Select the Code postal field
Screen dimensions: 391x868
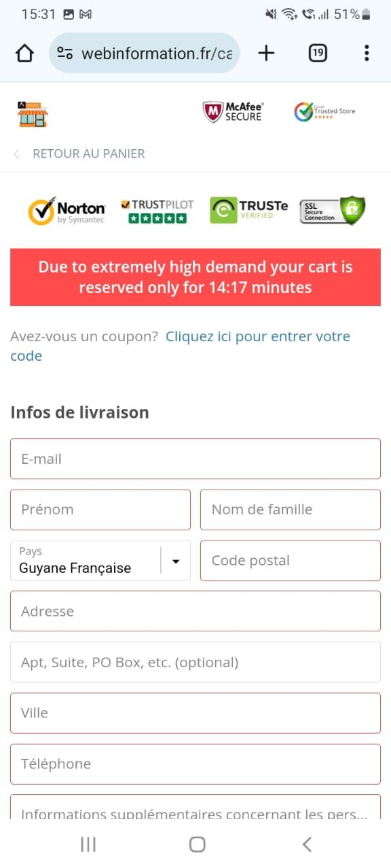coord(291,561)
